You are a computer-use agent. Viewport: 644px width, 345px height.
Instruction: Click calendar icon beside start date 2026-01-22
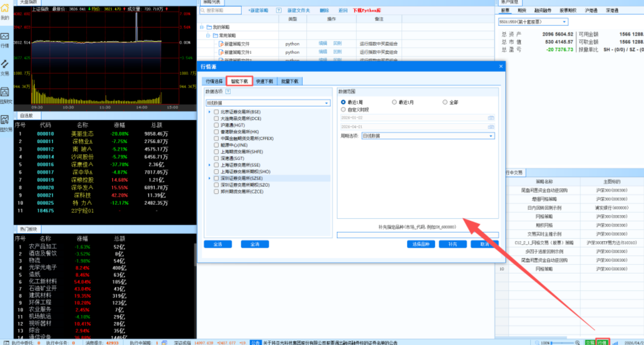491,118
